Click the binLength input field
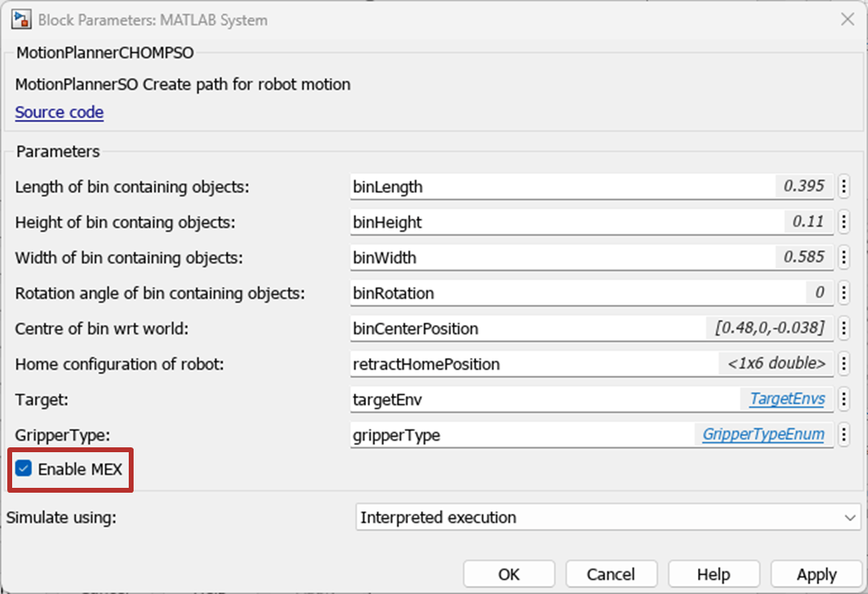868x594 pixels. (559, 187)
